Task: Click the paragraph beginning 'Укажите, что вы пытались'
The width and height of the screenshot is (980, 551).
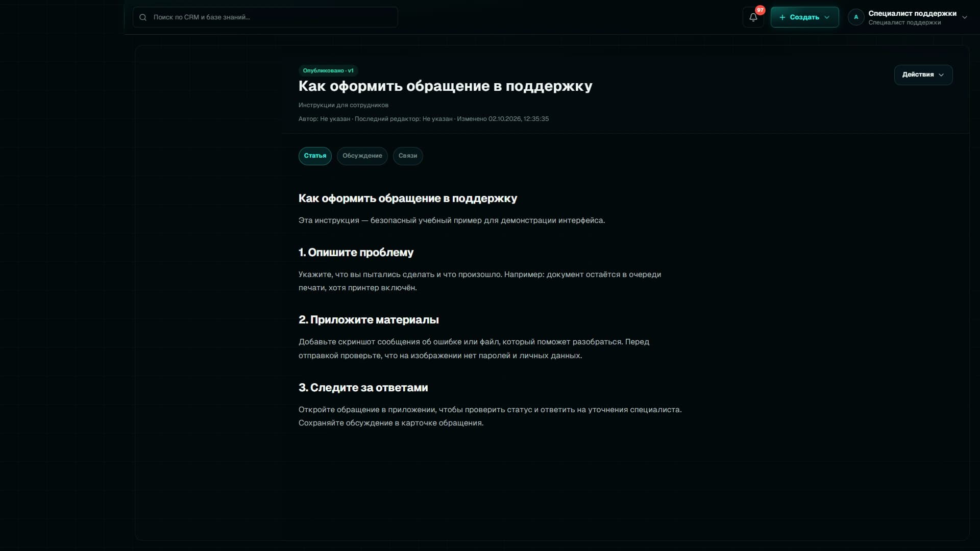Action: [x=480, y=281]
